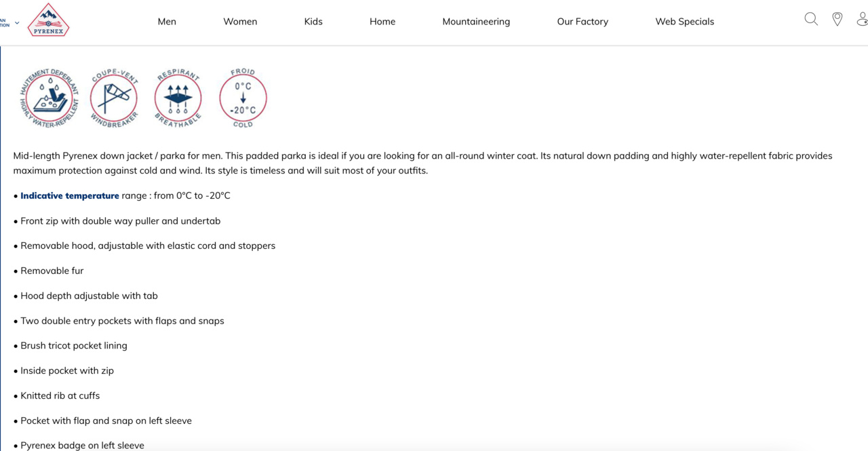The image size is (868, 451).
Task: Open the Mountaineering menu
Action: pyautogui.click(x=476, y=22)
